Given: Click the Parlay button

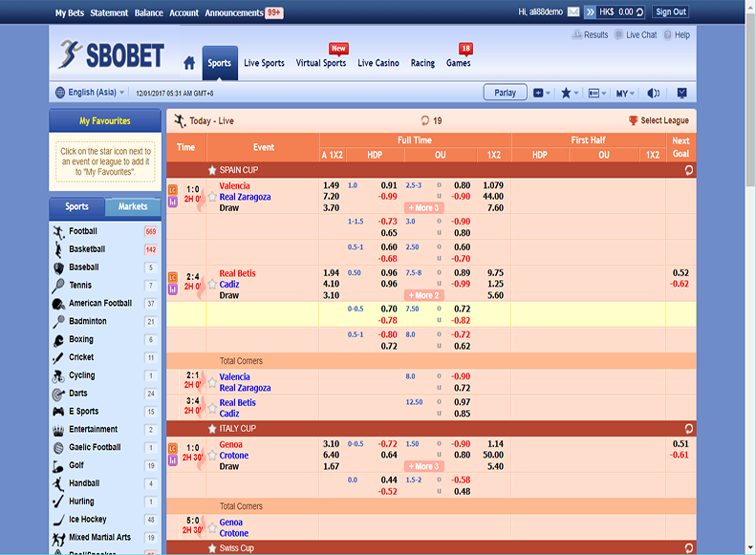Looking at the screenshot, I should (x=505, y=93).
